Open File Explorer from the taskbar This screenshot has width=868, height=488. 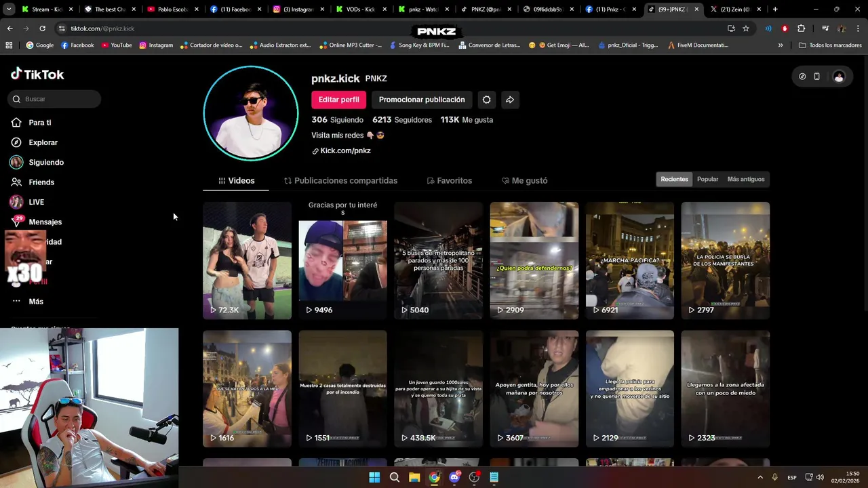(x=414, y=477)
